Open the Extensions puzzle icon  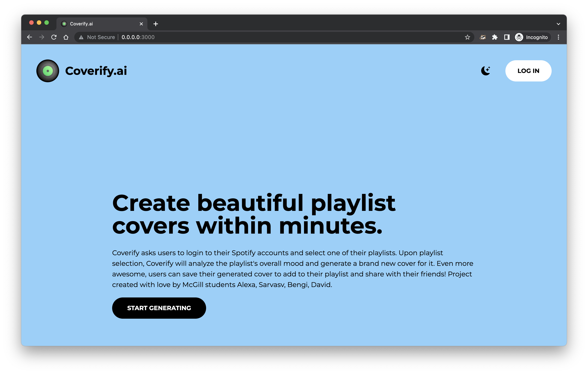tap(494, 37)
